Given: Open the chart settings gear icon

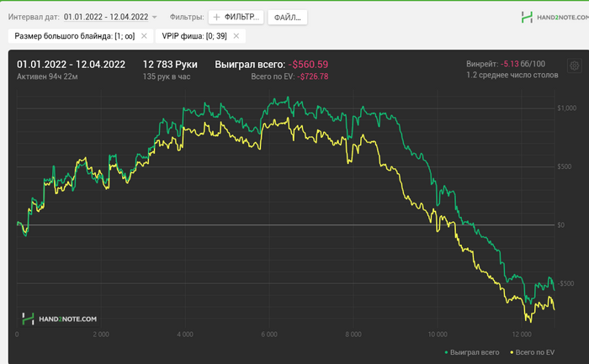Looking at the screenshot, I should [575, 66].
